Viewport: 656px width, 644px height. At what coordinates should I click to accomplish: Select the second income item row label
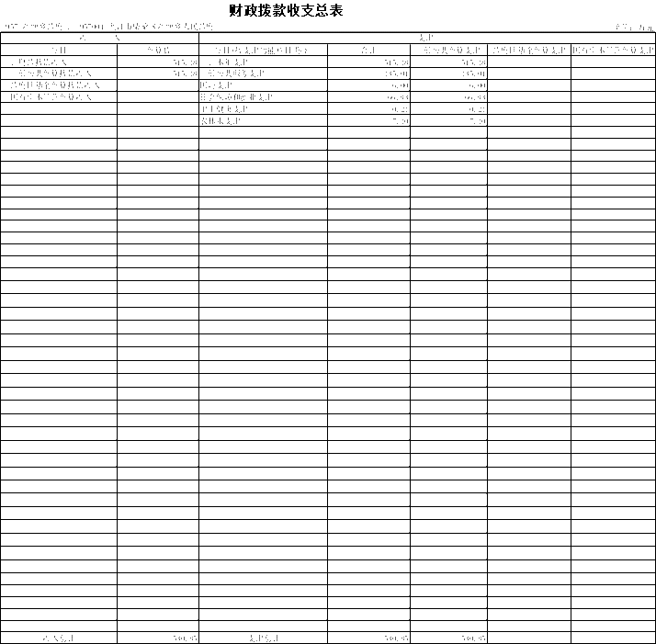[59, 73]
